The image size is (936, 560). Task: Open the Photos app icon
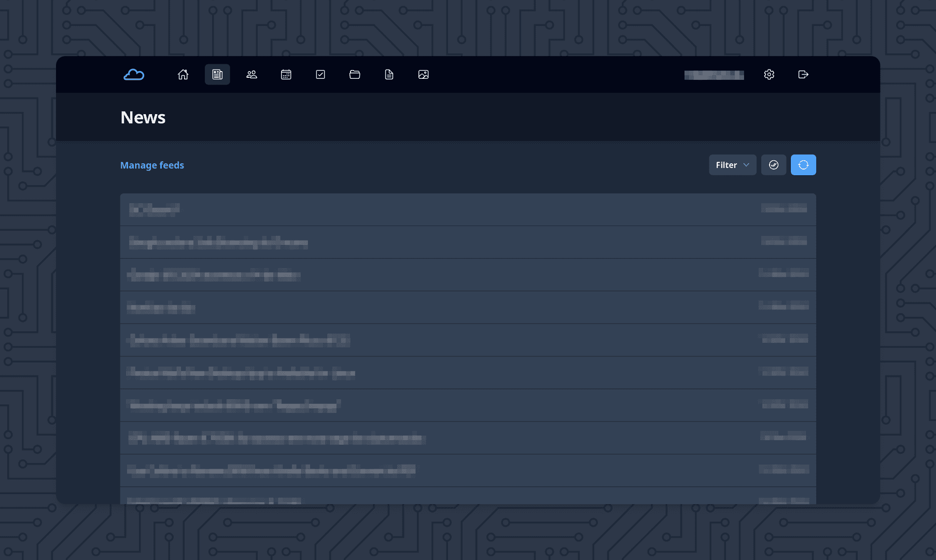[x=424, y=74]
